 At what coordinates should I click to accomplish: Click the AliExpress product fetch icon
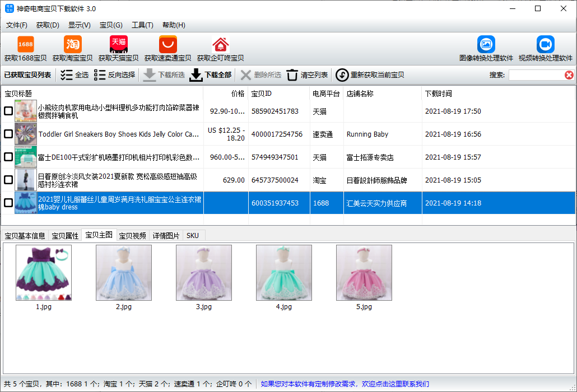168,44
